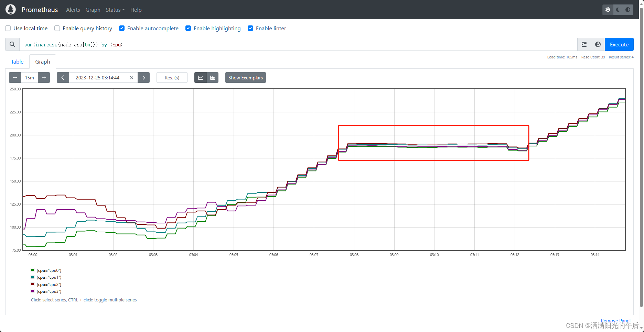Switch to the Table tab

click(17, 62)
